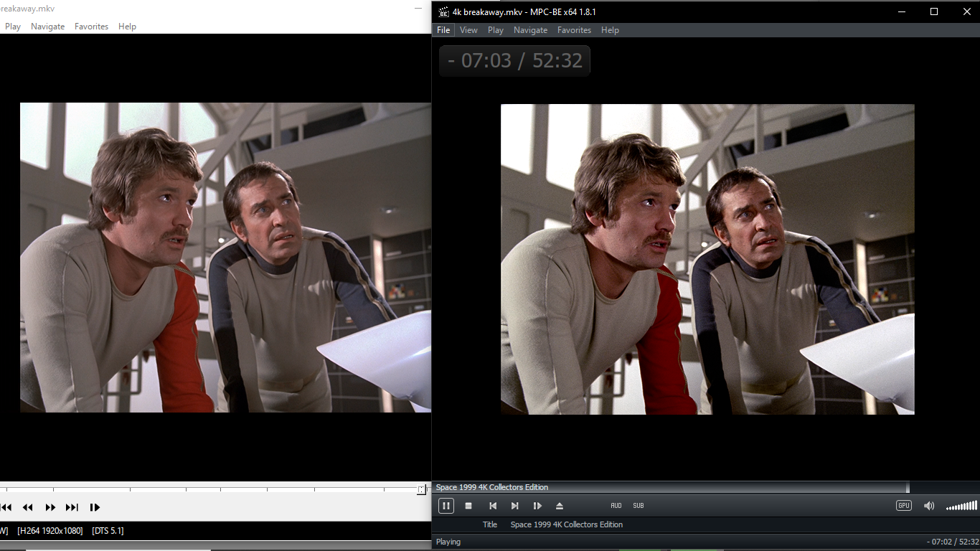Click rewind button in left player
The image size is (980, 551).
[x=28, y=507]
